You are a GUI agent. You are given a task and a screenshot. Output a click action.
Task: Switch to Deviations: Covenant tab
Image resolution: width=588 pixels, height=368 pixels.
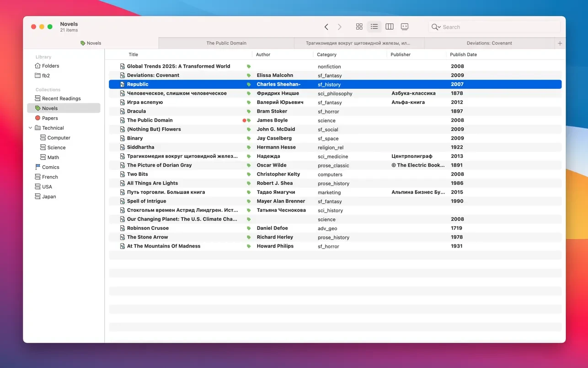click(x=489, y=43)
